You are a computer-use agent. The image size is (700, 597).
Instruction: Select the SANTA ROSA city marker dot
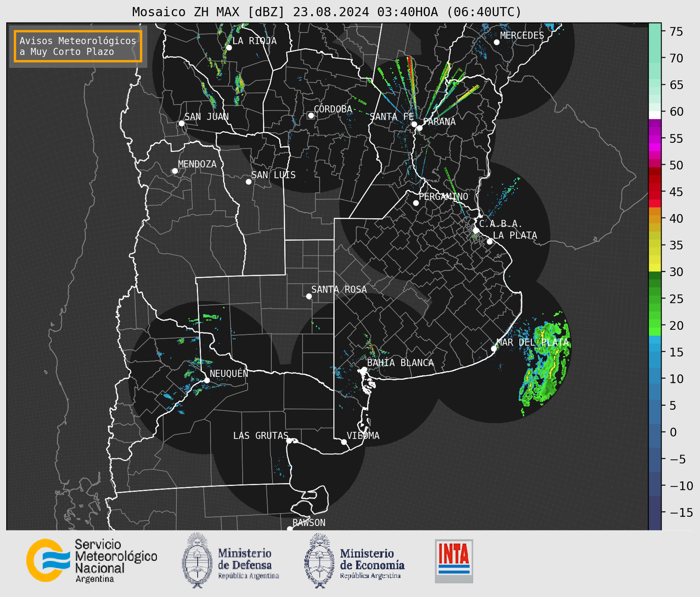(309, 296)
